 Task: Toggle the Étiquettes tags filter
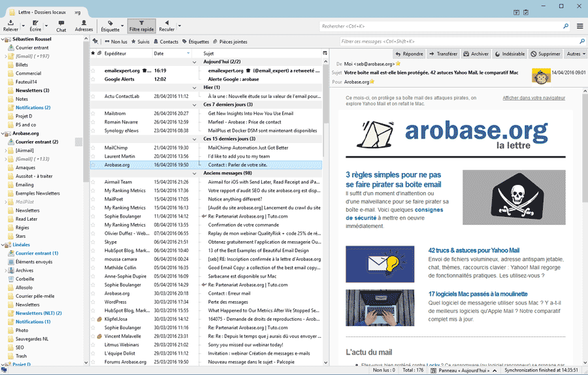tap(195, 42)
